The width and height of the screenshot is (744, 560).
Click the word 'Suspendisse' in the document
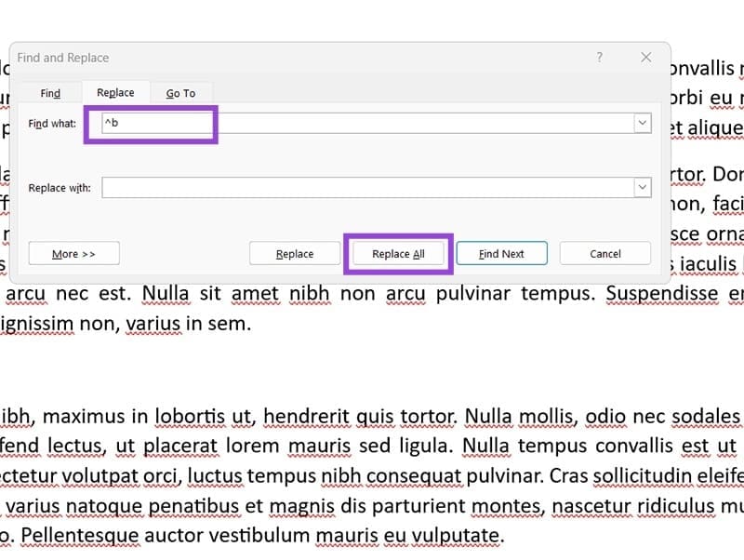(x=662, y=293)
